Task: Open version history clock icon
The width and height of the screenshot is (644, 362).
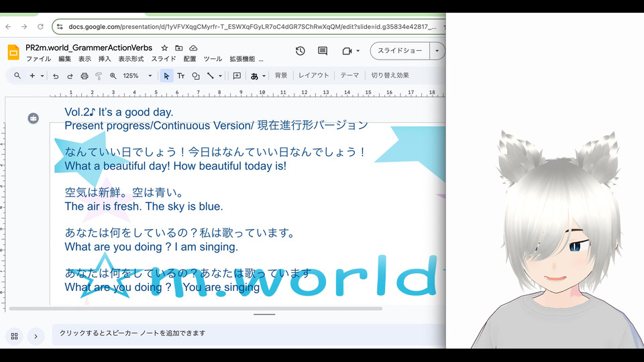Action: point(301,51)
